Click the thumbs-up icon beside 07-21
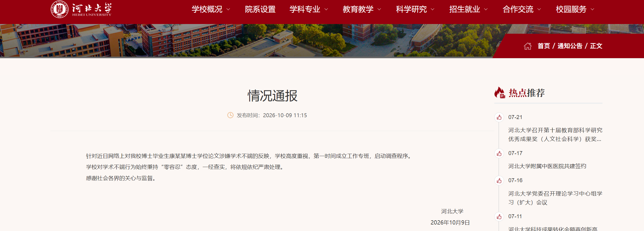The image size is (644, 231). click(499, 117)
